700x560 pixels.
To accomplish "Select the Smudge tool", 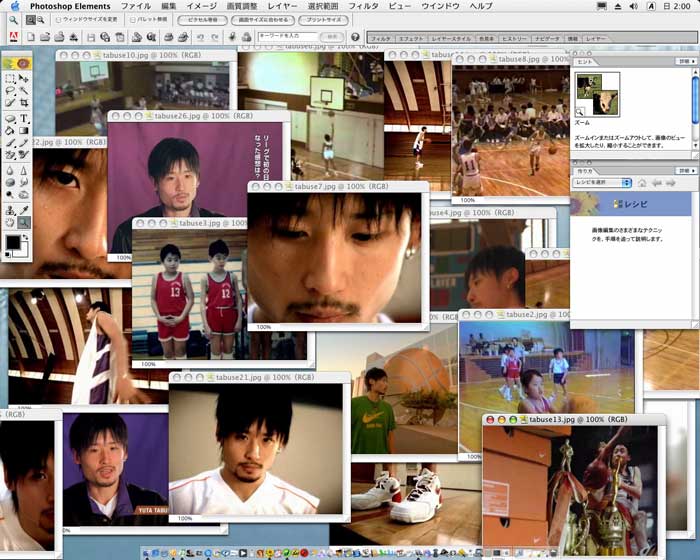I will [24, 182].
